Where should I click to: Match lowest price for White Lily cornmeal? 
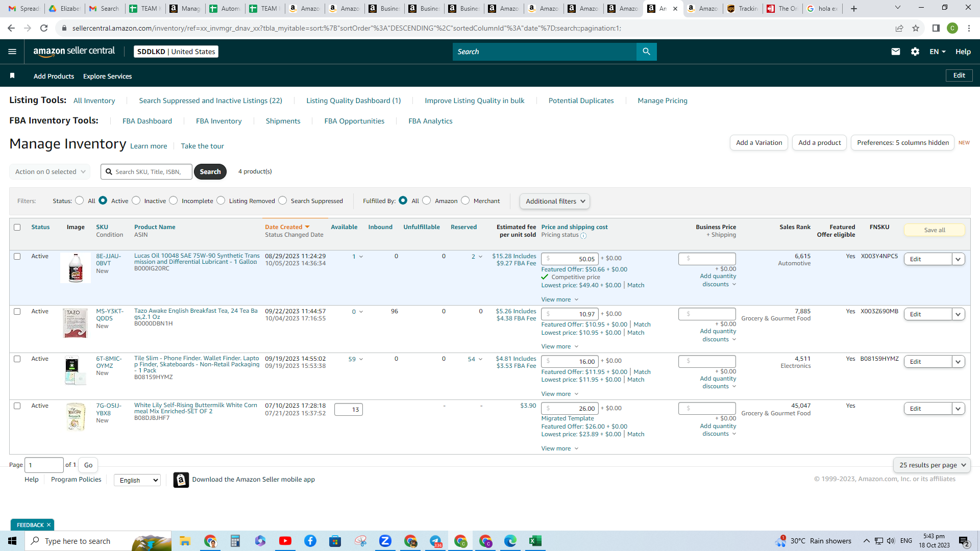click(x=636, y=434)
